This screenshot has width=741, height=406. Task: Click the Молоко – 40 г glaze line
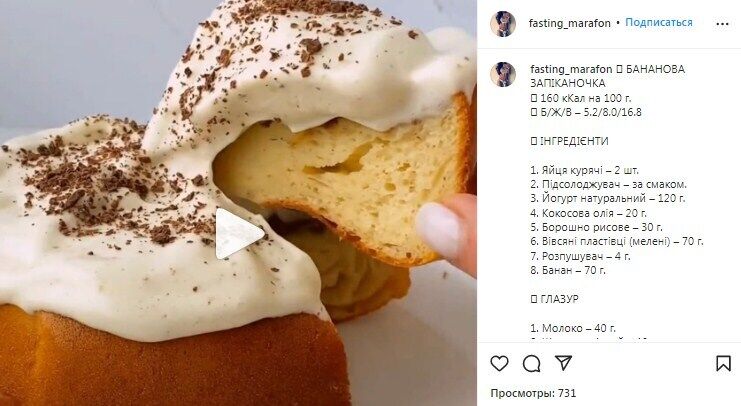(573, 328)
